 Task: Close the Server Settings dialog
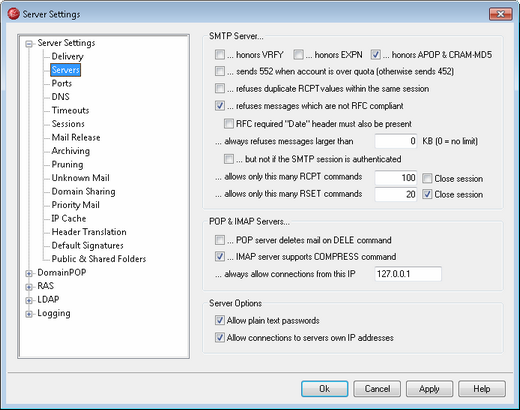coord(501,14)
